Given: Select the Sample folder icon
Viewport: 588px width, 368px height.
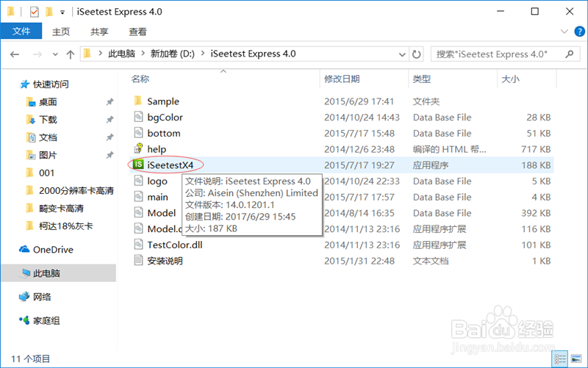Looking at the screenshot, I should [x=138, y=101].
